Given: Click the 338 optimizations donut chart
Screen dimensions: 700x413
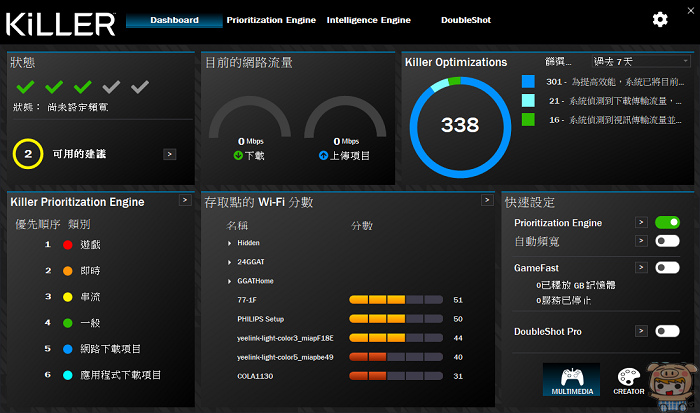Looking at the screenshot, I should pyautogui.click(x=459, y=125).
